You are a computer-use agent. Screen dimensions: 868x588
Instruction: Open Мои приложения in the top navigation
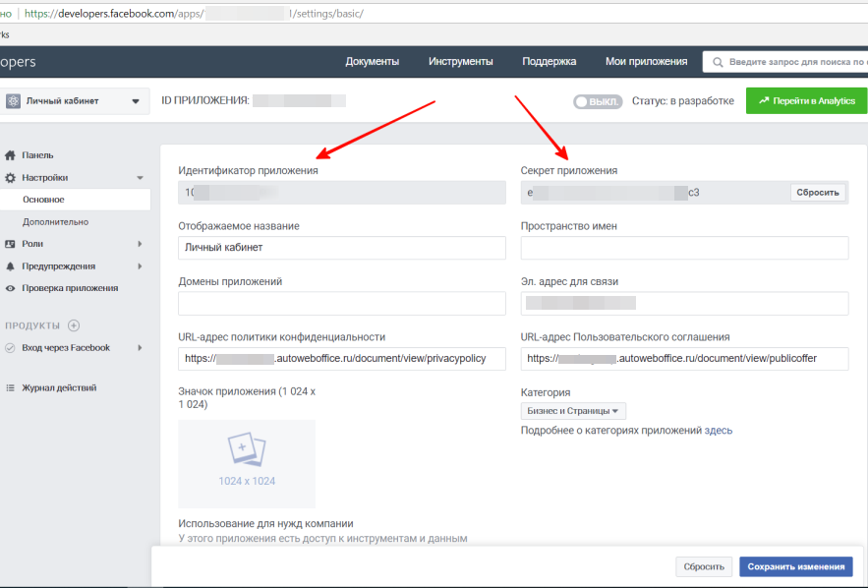click(x=646, y=62)
